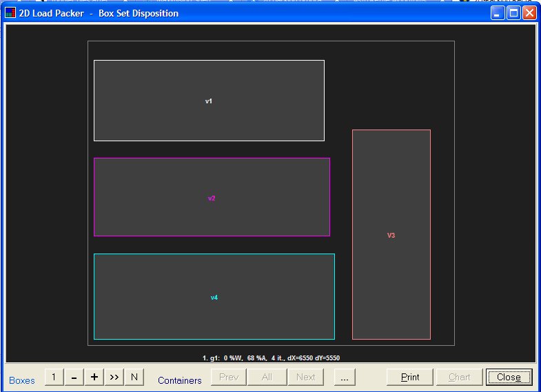Click the 'Containers' label

[x=179, y=380]
